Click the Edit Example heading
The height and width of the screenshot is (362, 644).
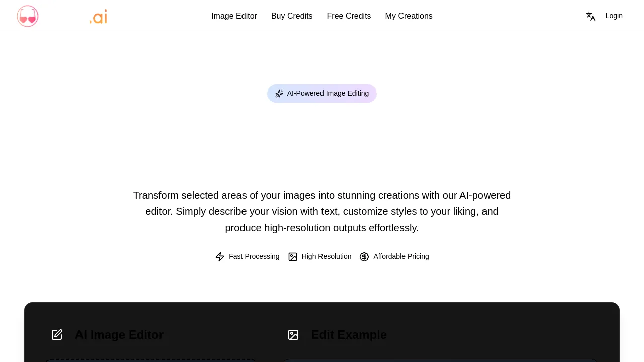pyautogui.click(x=349, y=335)
